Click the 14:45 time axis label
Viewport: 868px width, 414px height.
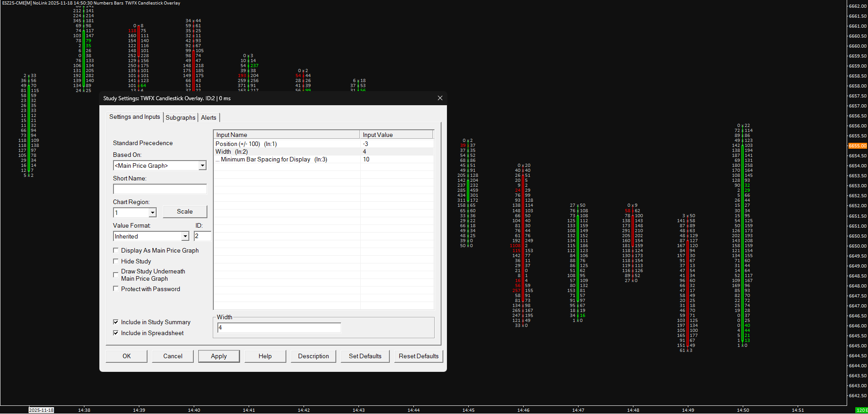point(468,410)
